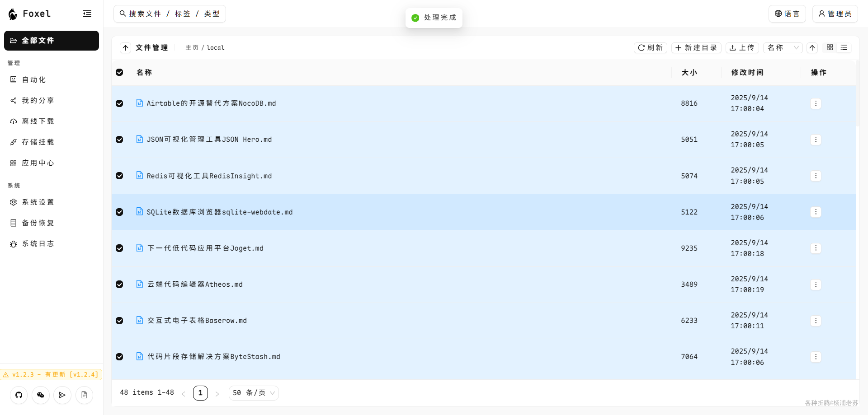
Task: Uncheck the Atheos.md row checkbox
Action: tap(119, 284)
